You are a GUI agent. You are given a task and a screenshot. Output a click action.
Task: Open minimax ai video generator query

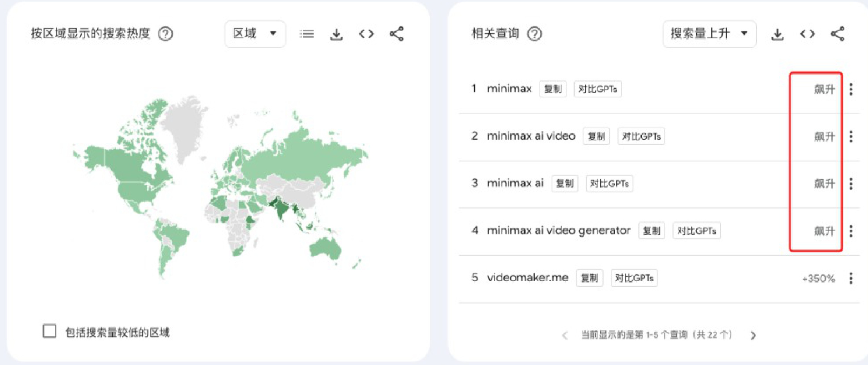[x=559, y=230]
